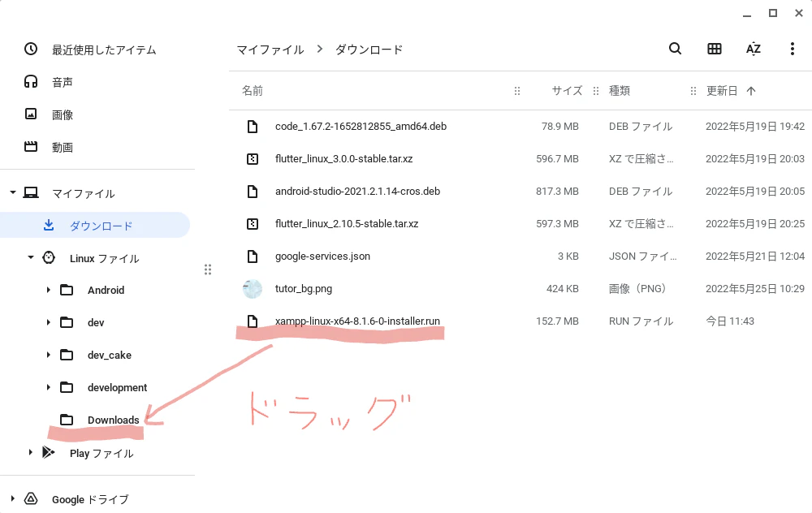Click the 名前 column resize handle
Viewport: 812px width, 513px height.
[516, 91]
